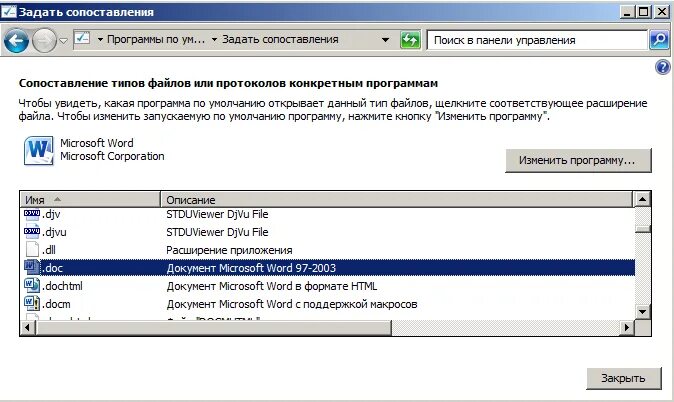Viewport: 674px width, 402px height.
Task: Click the horizontal scroll right arrow
Action: pyautogui.click(x=626, y=328)
